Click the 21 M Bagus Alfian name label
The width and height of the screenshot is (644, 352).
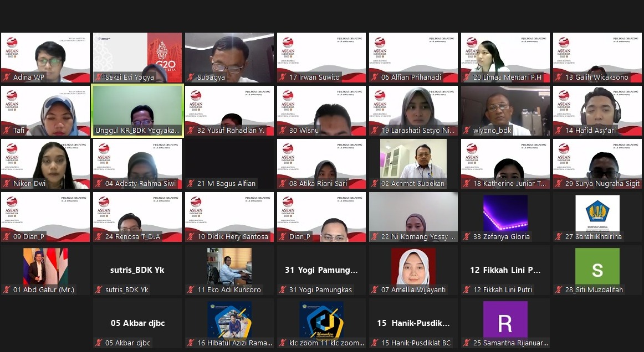pyautogui.click(x=226, y=183)
